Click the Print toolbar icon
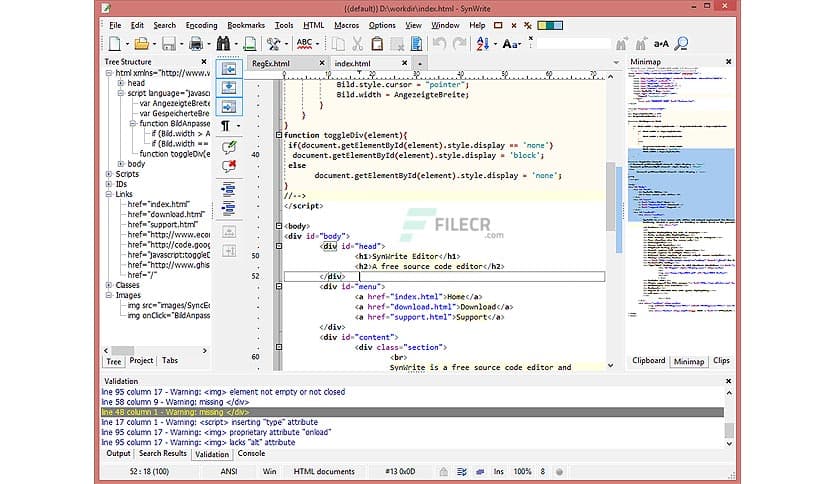 click(x=196, y=44)
